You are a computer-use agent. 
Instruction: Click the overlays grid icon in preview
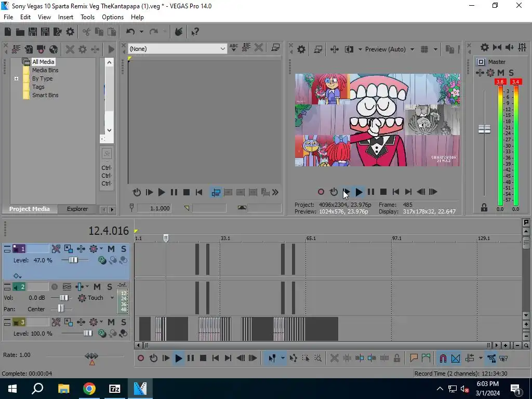click(424, 49)
